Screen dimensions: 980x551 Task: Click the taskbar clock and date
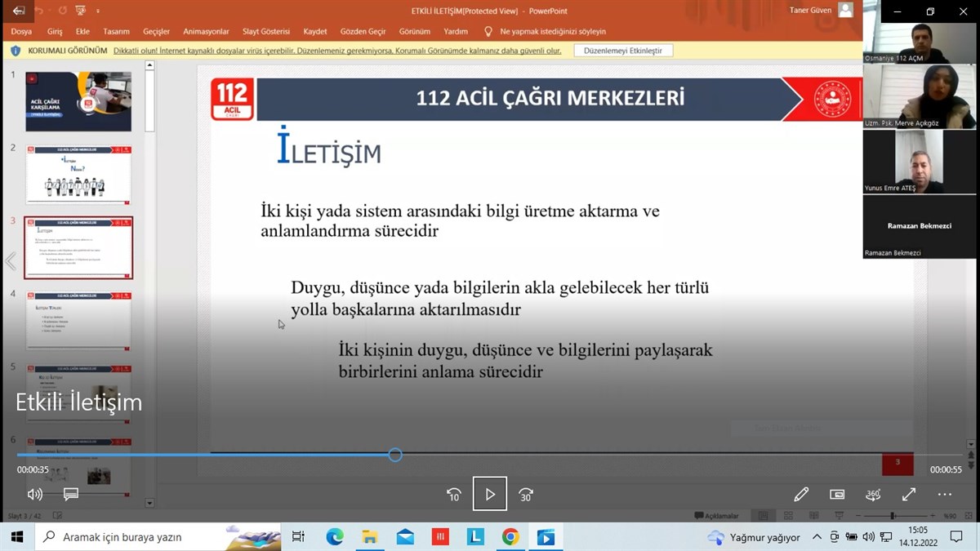click(920, 536)
